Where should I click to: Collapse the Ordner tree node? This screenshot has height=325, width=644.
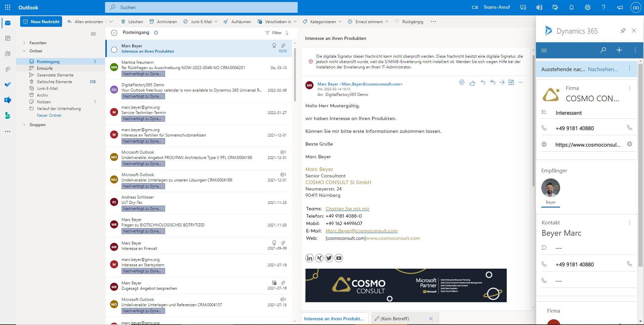coord(24,51)
